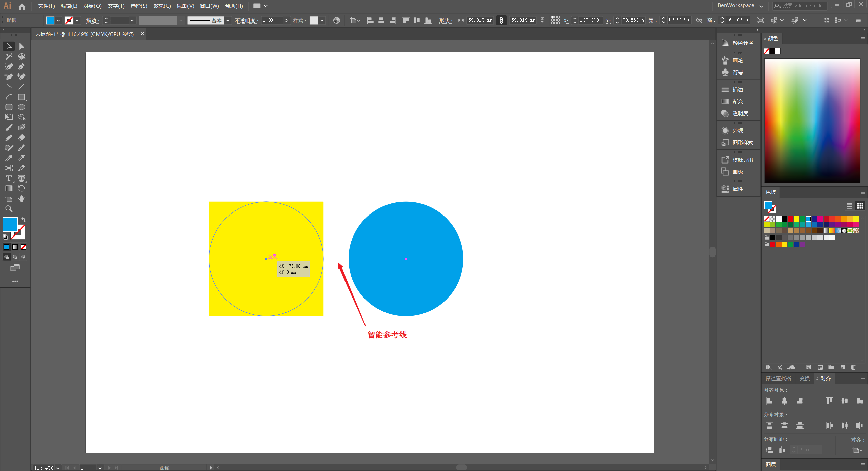The width and height of the screenshot is (868, 471).
Task: Click the 不透明度 opacity label link
Action: click(246, 20)
